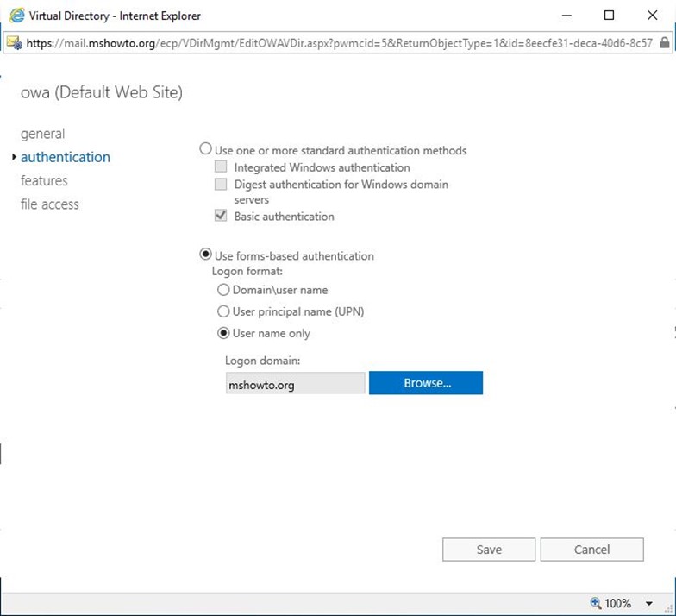Click the Save button

point(489,550)
